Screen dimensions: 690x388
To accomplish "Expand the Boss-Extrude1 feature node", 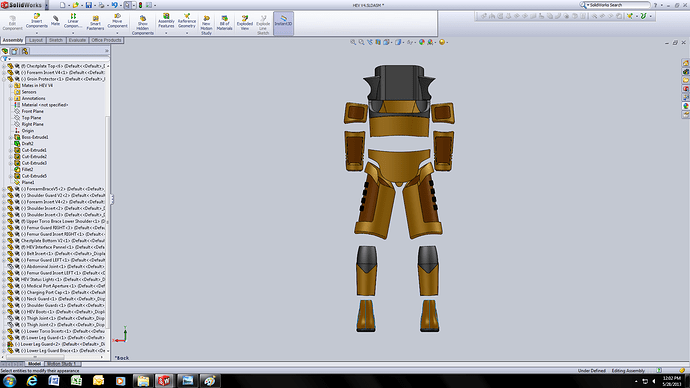I will 11,137.
